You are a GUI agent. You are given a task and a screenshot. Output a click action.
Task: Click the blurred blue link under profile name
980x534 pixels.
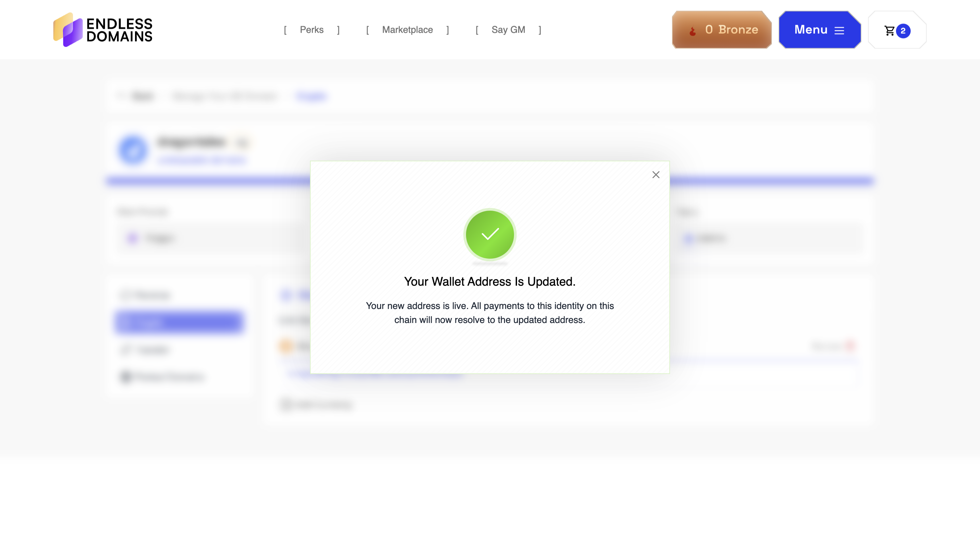pyautogui.click(x=202, y=160)
